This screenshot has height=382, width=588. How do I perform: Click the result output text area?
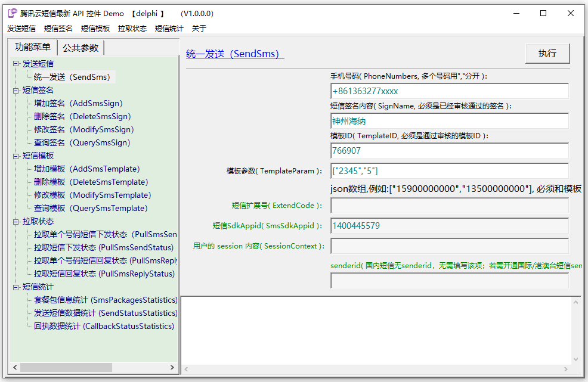coord(376,331)
